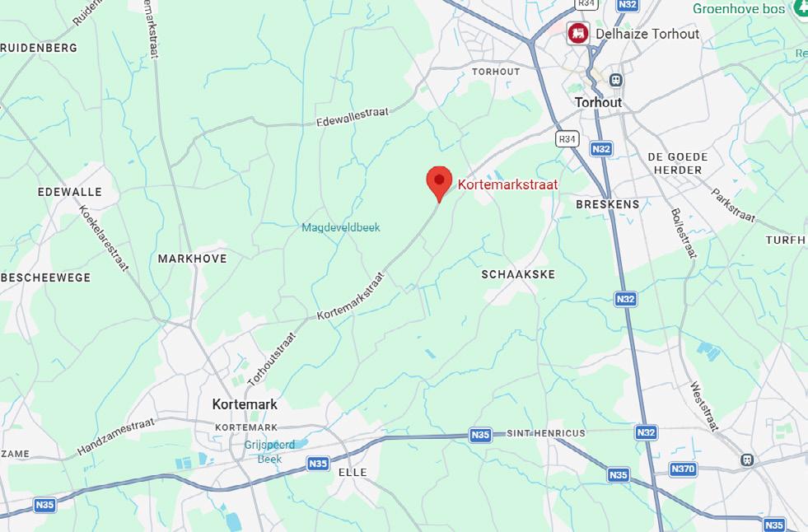
Task: Click the Torhout train station icon
Action: (615, 81)
